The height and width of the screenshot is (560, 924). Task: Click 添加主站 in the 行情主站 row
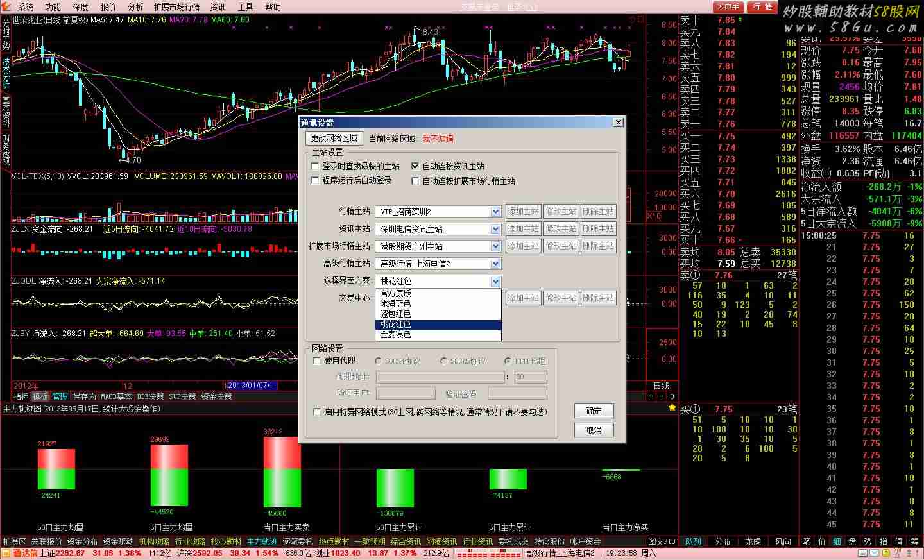(524, 212)
